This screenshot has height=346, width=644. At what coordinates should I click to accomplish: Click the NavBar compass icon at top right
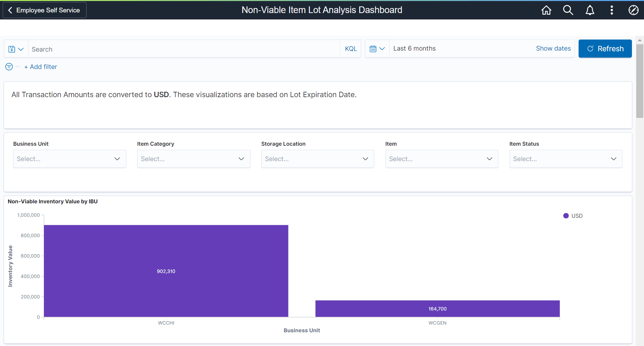pos(633,10)
